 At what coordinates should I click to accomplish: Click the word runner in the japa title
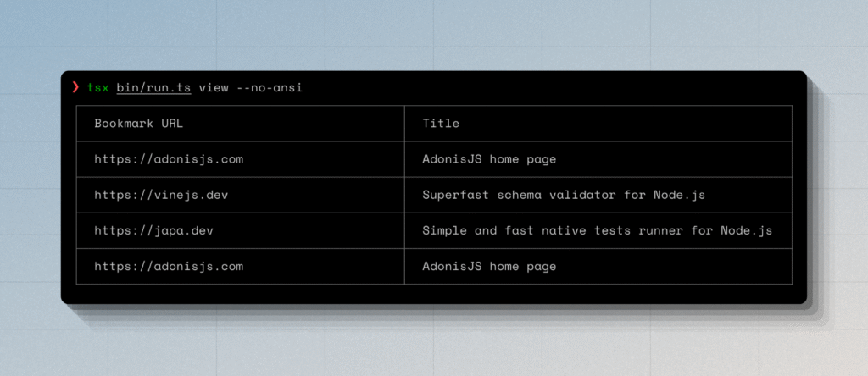coord(672,230)
